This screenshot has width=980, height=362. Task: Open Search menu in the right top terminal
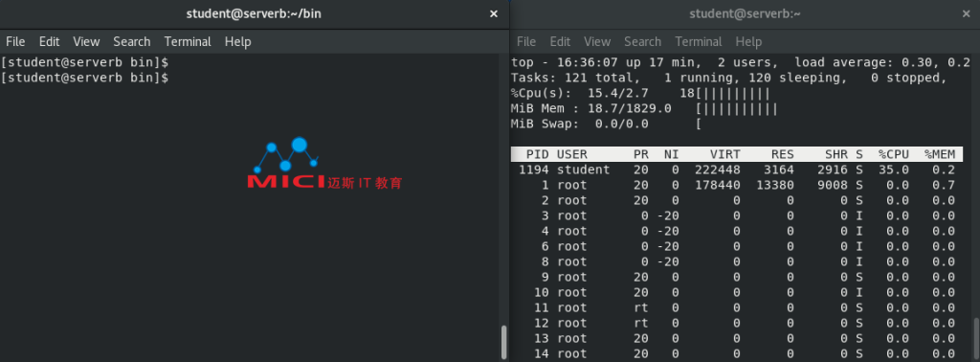coord(642,42)
